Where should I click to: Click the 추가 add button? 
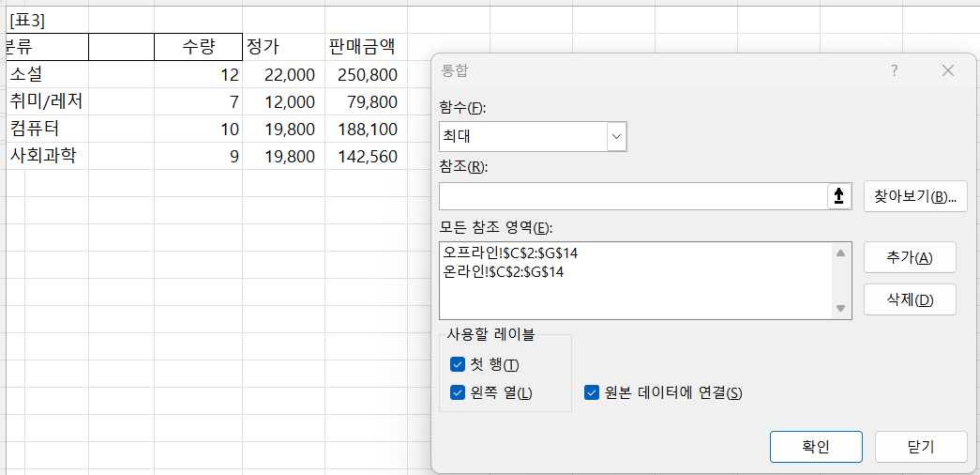[909, 258]
